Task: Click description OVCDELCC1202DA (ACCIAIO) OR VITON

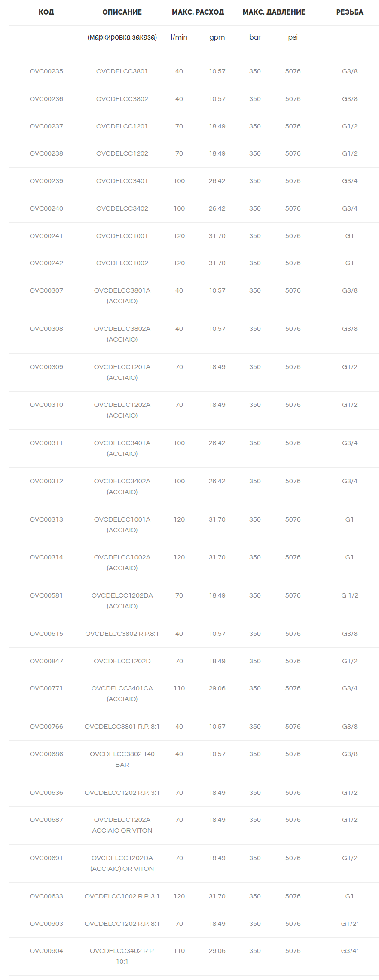Action: point(122,863)
